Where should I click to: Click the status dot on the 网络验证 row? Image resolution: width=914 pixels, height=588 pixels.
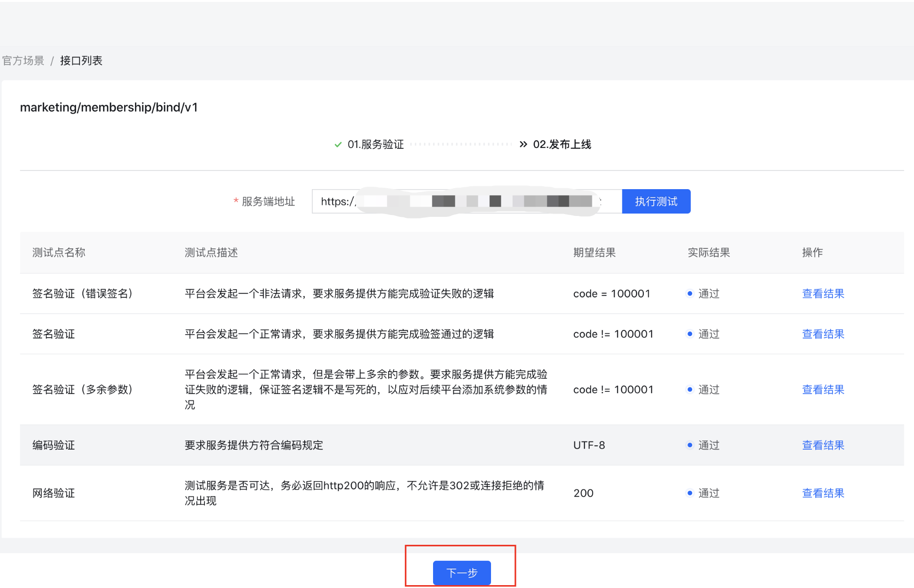click(x=690, y=493)
